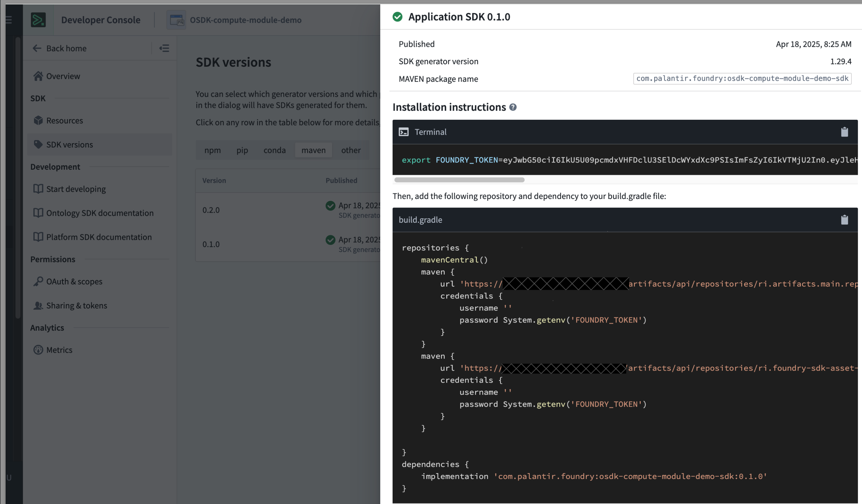Select the MAVEN package name field
Image resolution: width=862 pixels, height=504 pixels.
(x=742, y=79)
